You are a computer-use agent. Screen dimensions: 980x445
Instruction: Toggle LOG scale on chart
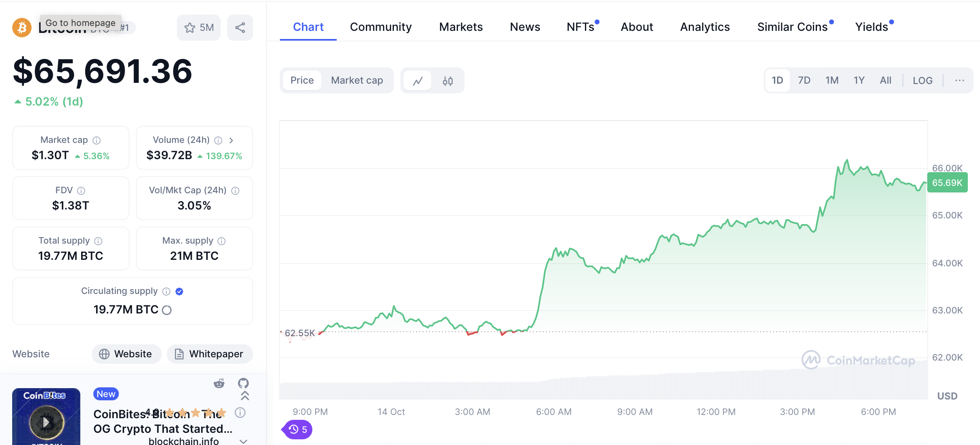click(922, 80)
